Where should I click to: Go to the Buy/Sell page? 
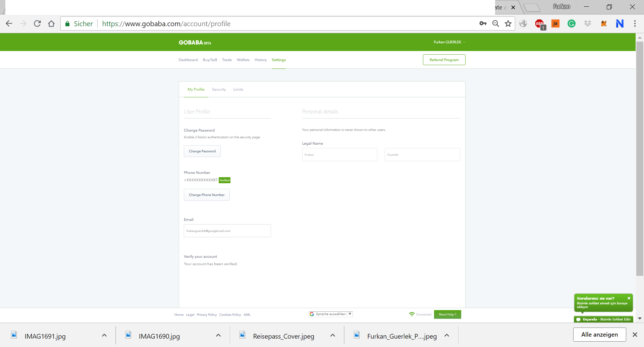pyautogui.click(x=210, y=60)
